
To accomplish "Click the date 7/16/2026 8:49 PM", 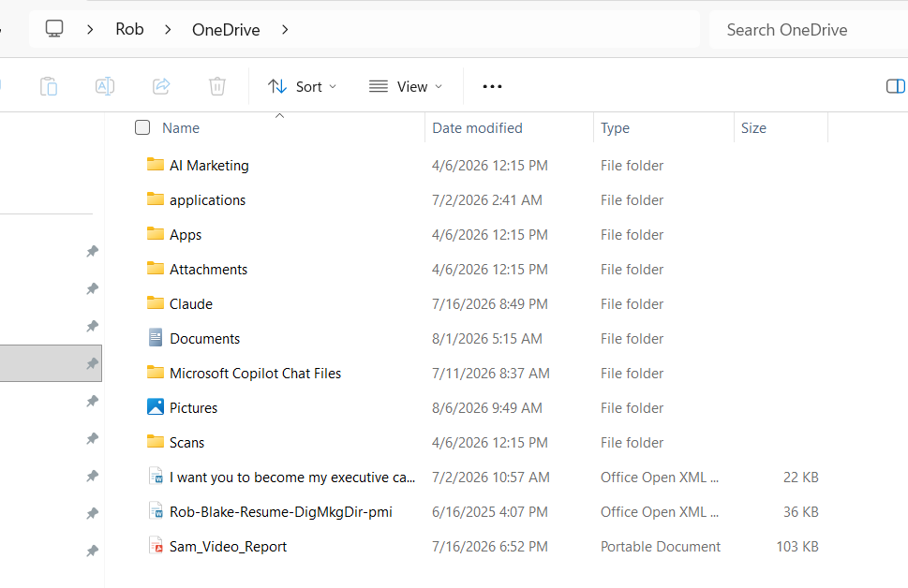I will pyautogui.click(x=490, y=304).
